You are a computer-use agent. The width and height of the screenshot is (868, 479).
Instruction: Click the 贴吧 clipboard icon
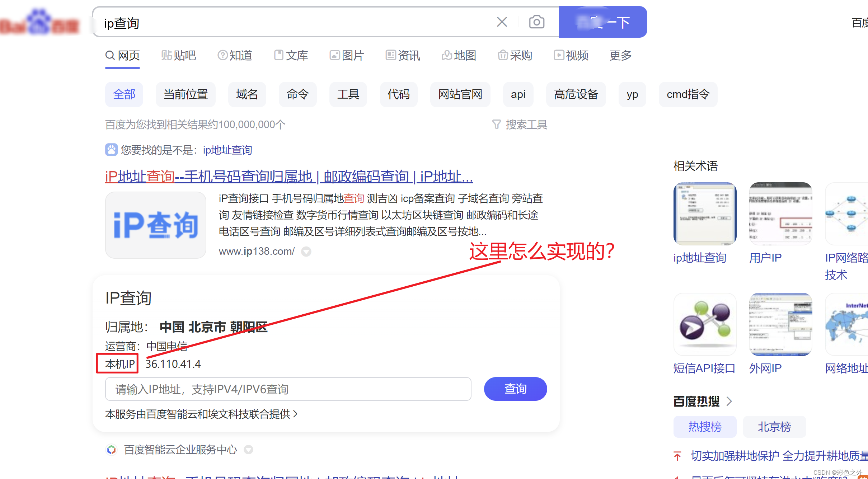coord(166,55)
